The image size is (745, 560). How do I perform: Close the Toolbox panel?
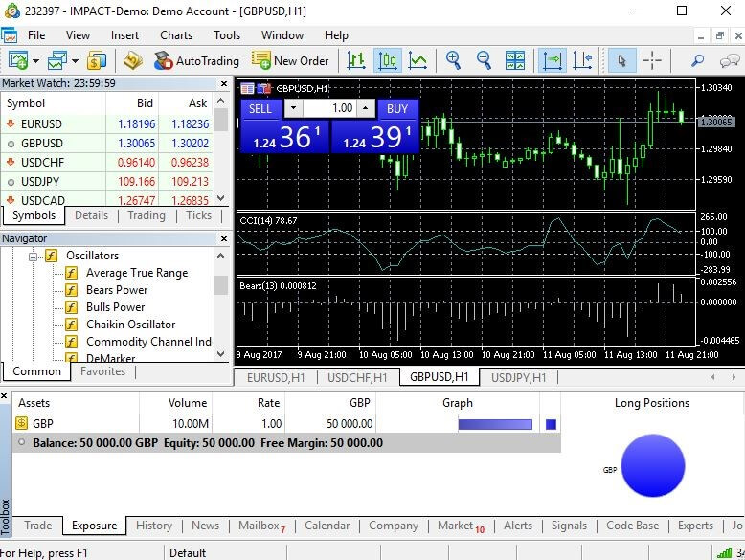(x=4, y=395)
